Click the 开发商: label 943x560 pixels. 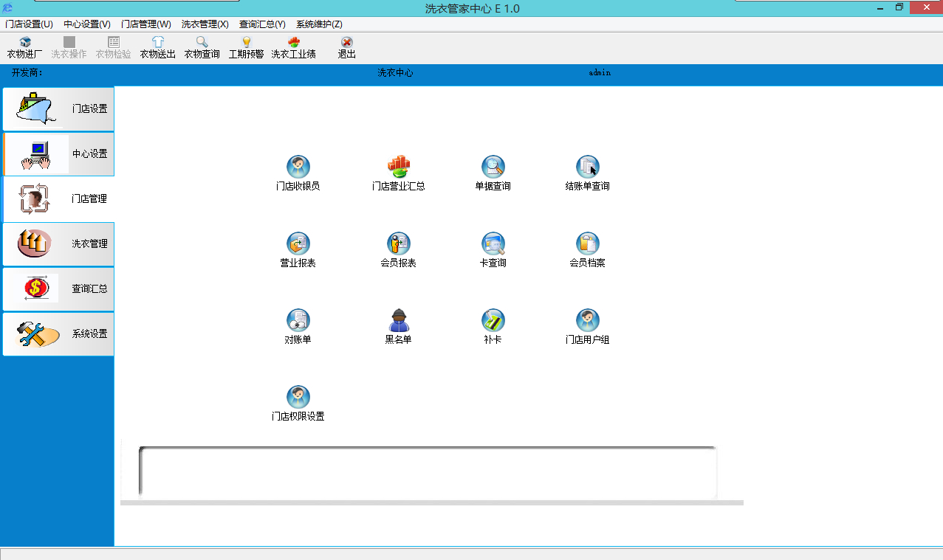coord(27,73)
